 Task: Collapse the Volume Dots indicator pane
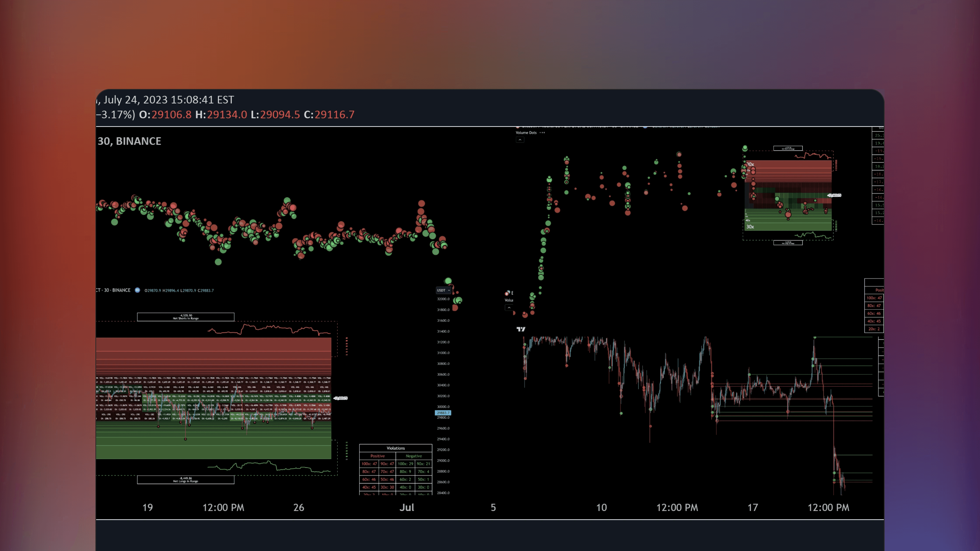tap(520, 140)
